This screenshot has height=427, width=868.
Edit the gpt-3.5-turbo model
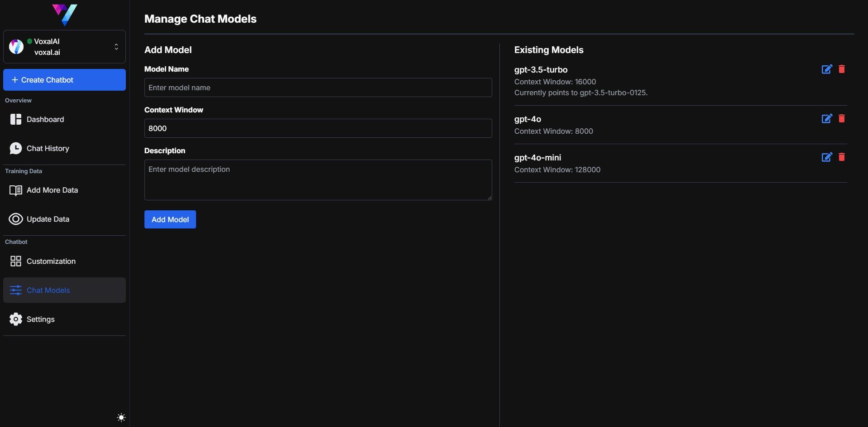pyautogui.click(x=827, y=69)
